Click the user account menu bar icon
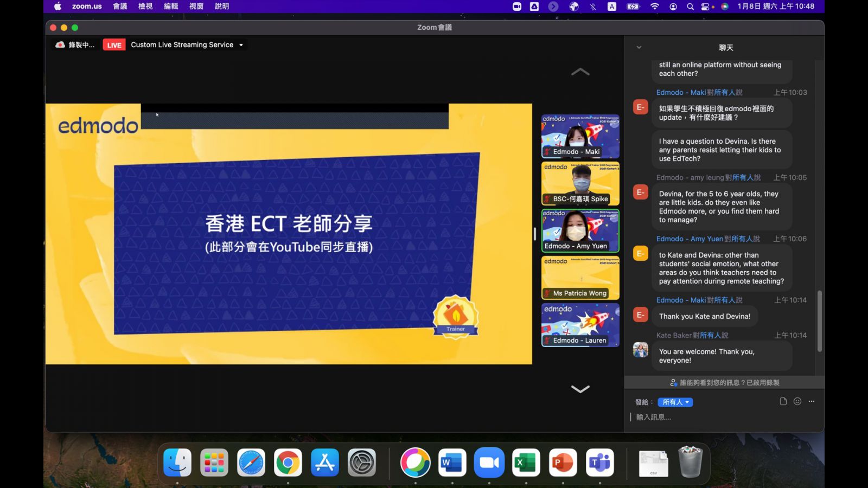Image resolution: width=868 pixels, height=488 pixels. (x=673, y=7)
